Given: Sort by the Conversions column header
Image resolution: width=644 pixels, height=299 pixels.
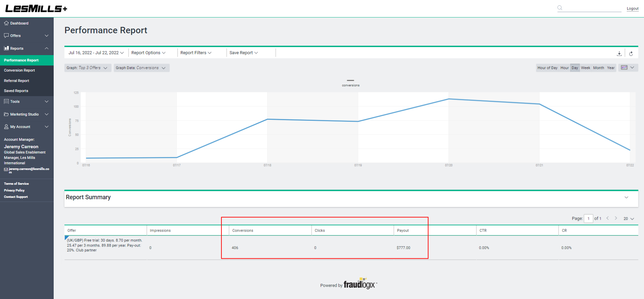Looking at the screenshot, I should [x=243, y=230].
